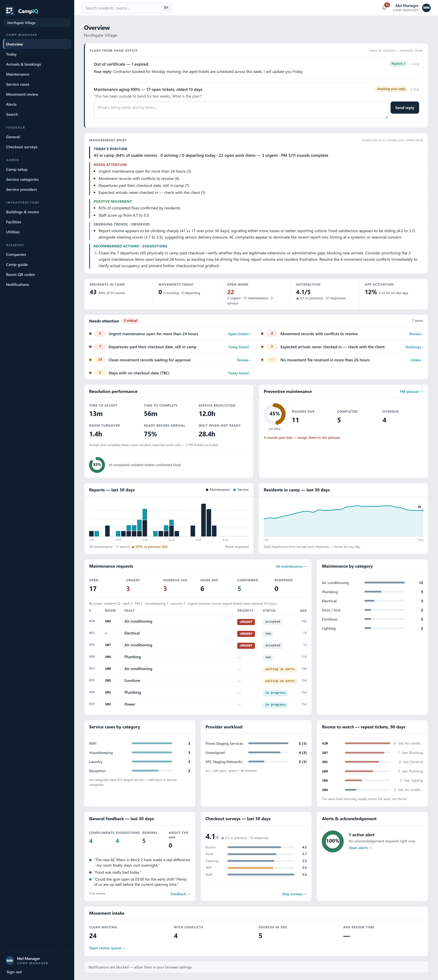Click ticket #13 room 109
Image resolution: width=438 pixels, height=980 pixels.
(198, 669)
